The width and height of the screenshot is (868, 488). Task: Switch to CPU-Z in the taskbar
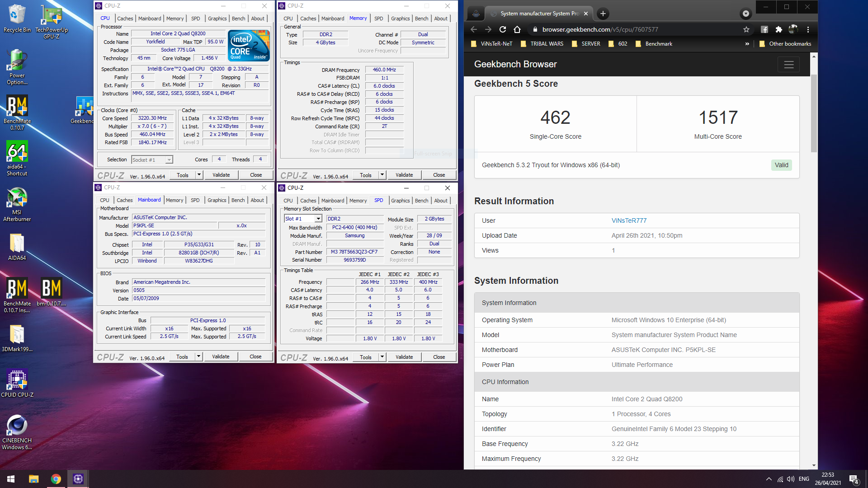78,479
